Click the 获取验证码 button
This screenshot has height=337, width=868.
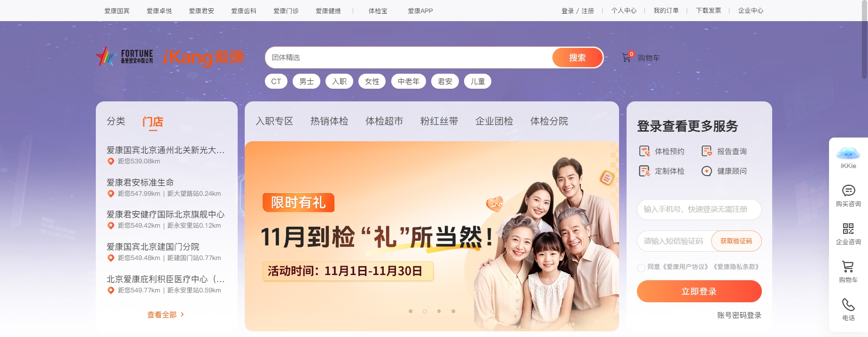tap(736, 241)
